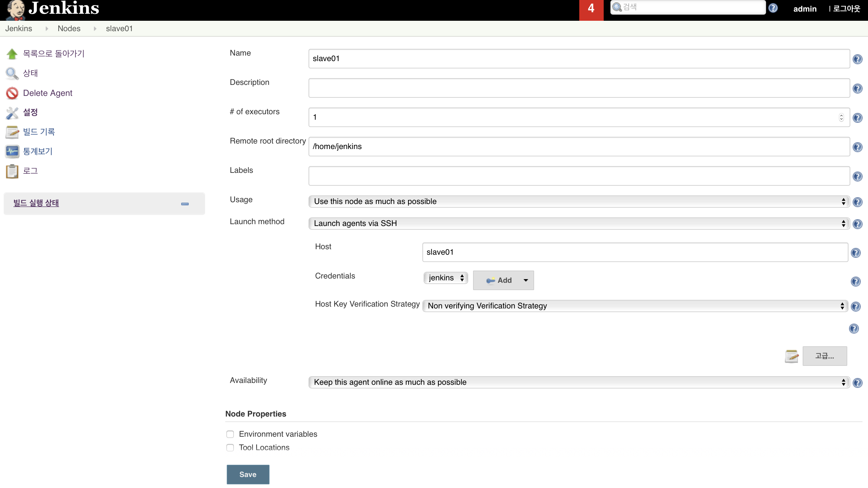The height and width of the screenshot is (488, 868).
Task: Enable the Tool Locations checkbox
Action: click(x=230, y=447)
